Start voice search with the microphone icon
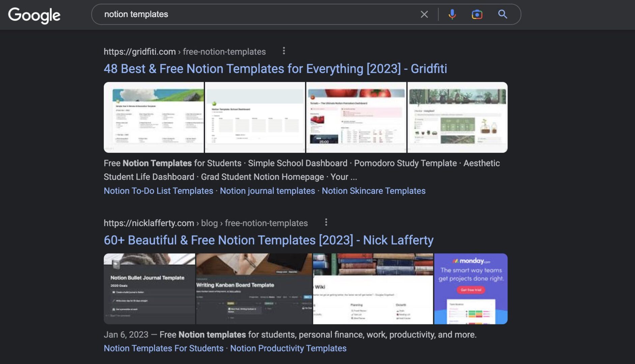The image size is (635, 364). 452,14
